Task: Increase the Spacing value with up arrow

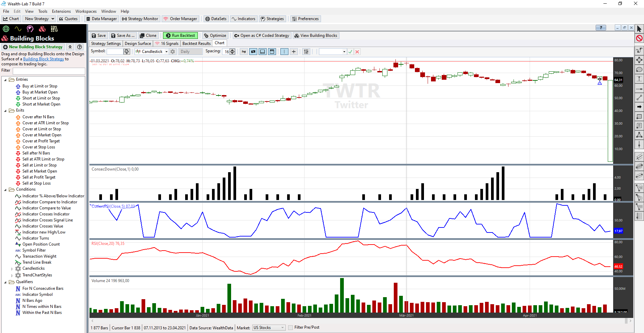Action: [232, 50]
